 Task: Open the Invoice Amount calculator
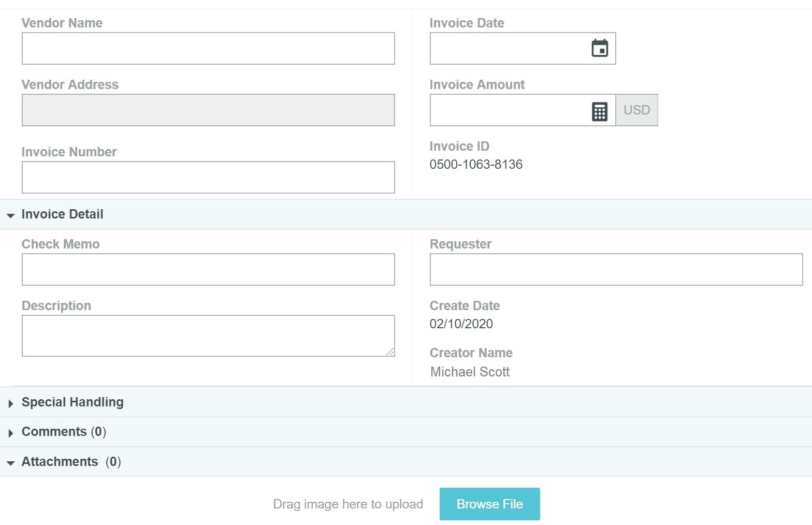click(x=600, y=111)
